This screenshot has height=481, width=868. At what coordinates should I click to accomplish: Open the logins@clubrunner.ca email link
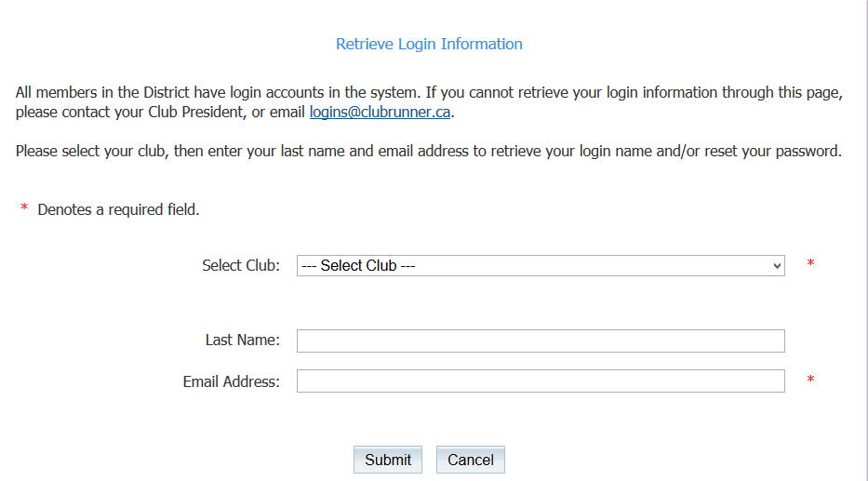[x=380, y=113]
